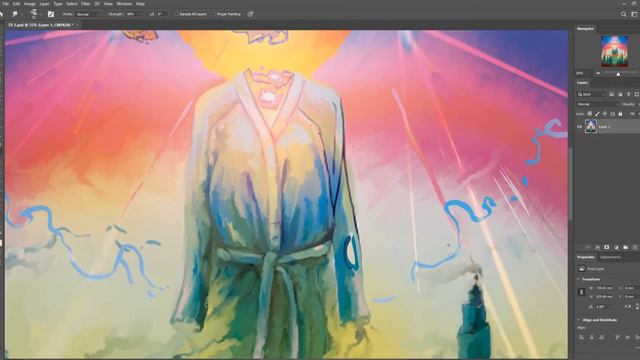Close the open document tab

(x=76, y=25)
